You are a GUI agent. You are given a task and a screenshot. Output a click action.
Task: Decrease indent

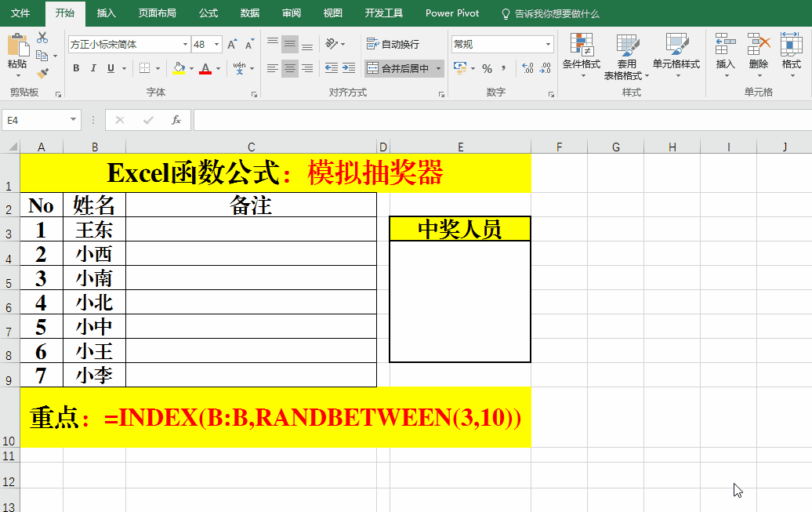pos(332,68)
